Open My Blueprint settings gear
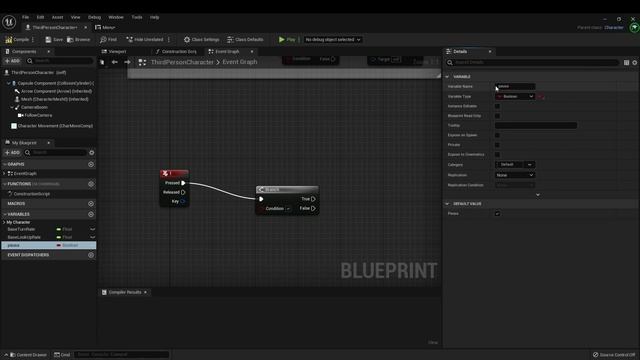Viewport: 640px width, 360px height. tap(91, 153)
